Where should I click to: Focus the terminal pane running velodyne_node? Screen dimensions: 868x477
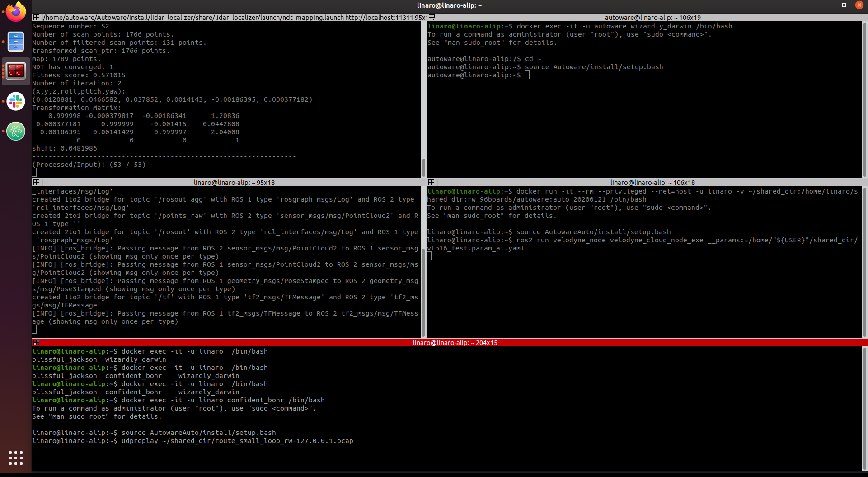pyautogui.click(x=644, y=294)
